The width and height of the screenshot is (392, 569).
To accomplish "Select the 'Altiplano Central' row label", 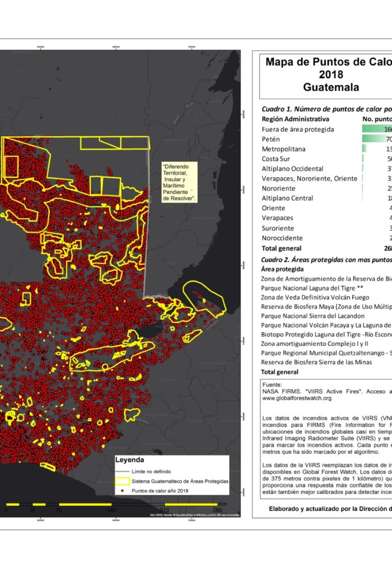I will pos(287,198).
